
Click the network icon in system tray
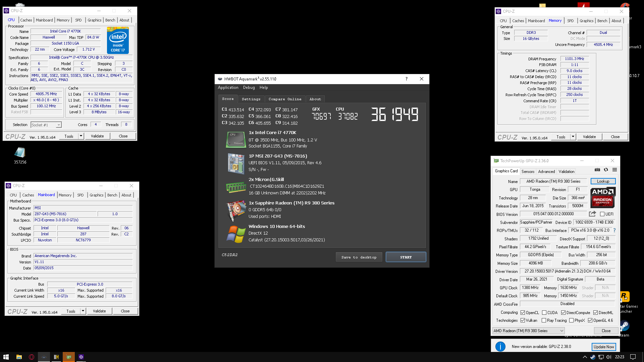pyautogui.click(x=601, y=357)
